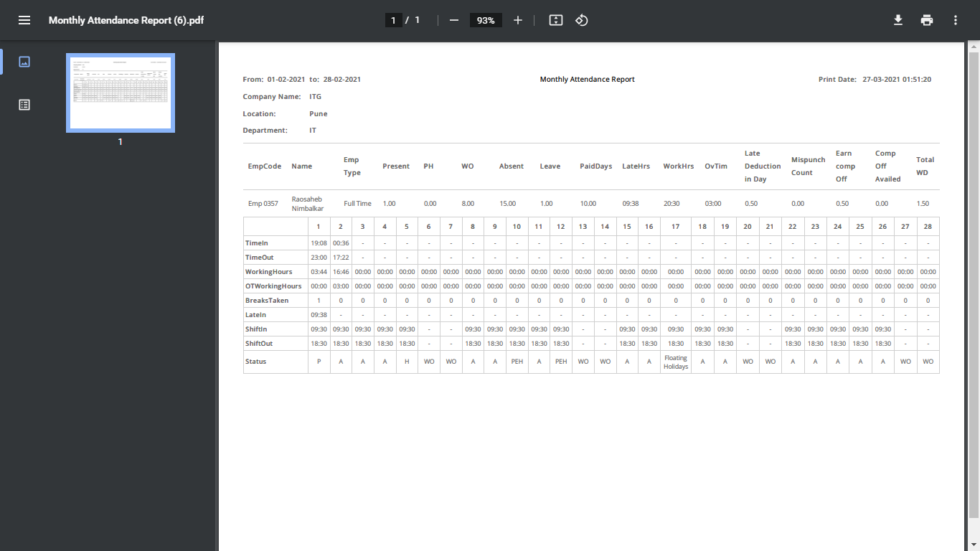The height and width of the screenshot is (551, 980).
Task: Click the TimeOut value '17:22'
Action: coord(341,258)
